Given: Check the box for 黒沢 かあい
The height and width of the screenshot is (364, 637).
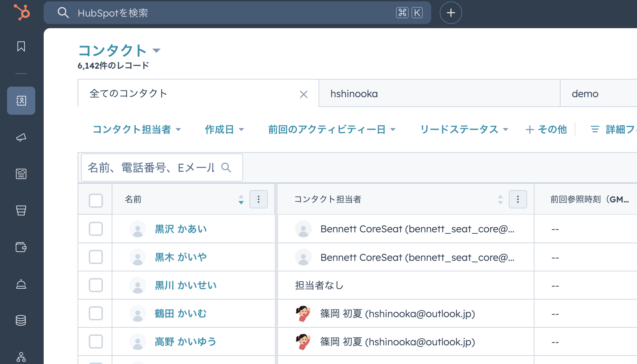Looking at the screenshot, I should [96, 229].
